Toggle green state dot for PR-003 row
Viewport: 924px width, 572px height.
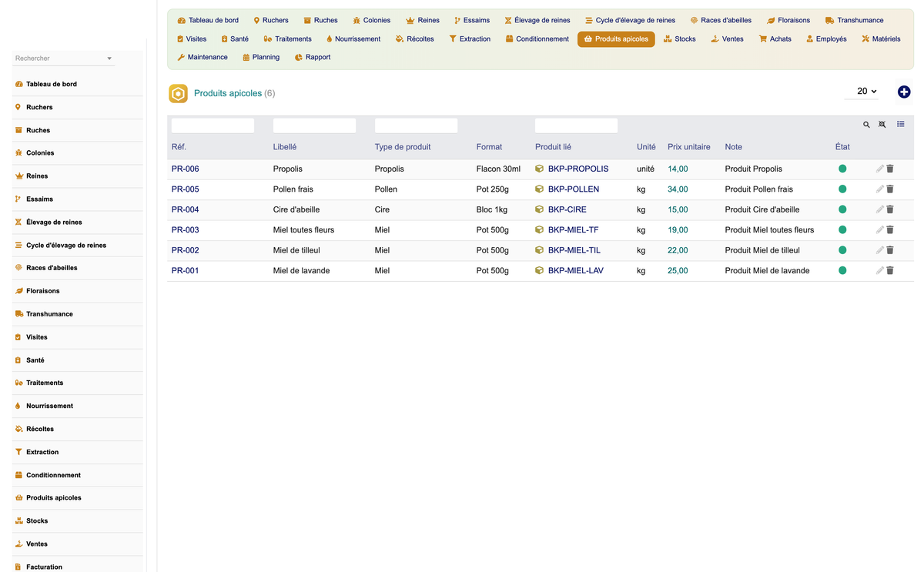click(842, 230)
